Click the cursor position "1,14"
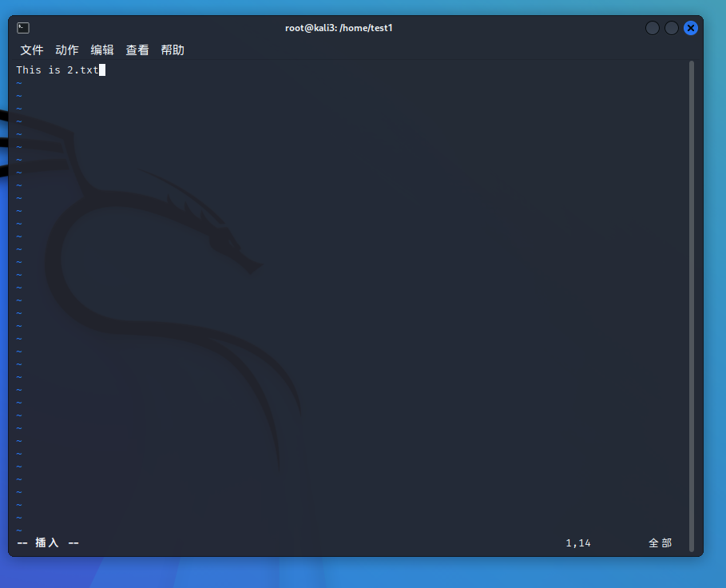The image size is (726, 588). [577, 543]
